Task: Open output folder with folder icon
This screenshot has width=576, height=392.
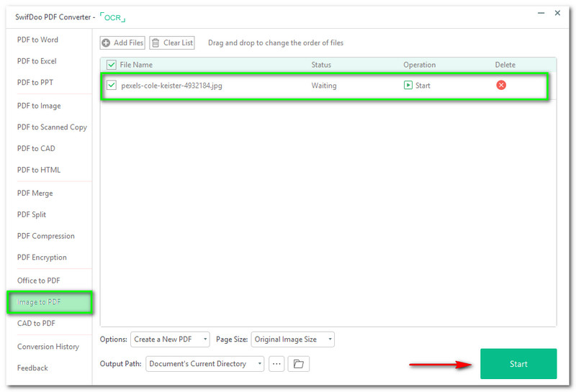Action: pyautogui.click(x=298, y=364)
